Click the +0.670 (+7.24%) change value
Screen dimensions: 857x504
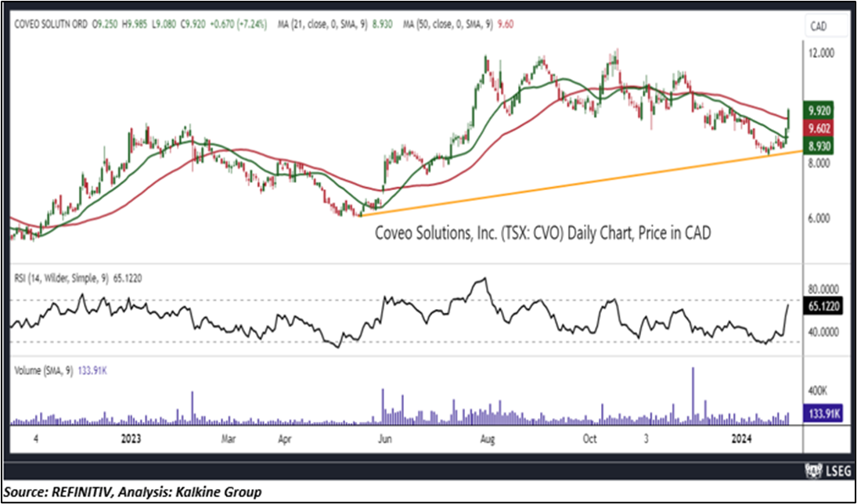[x=236, y=24]
